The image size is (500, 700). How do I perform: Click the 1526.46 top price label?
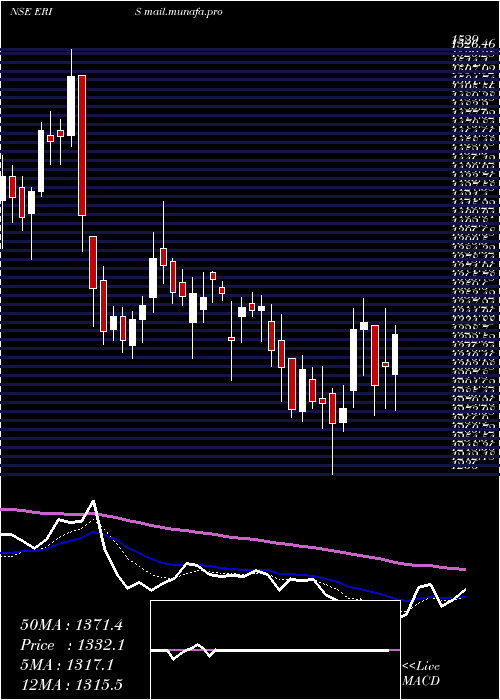tap(473, 44)
